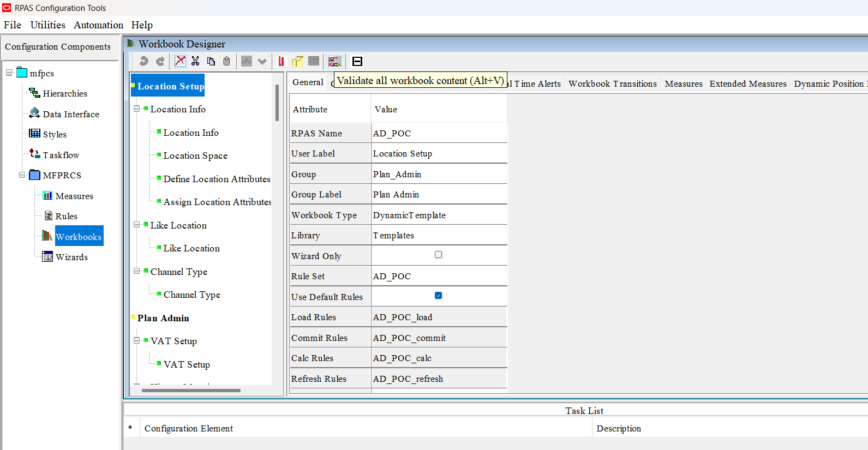The image size is (868, 450).
Task: Select the VAT Setup worksheet leaf
Action: pyautogui.click(x=187, y=364)
